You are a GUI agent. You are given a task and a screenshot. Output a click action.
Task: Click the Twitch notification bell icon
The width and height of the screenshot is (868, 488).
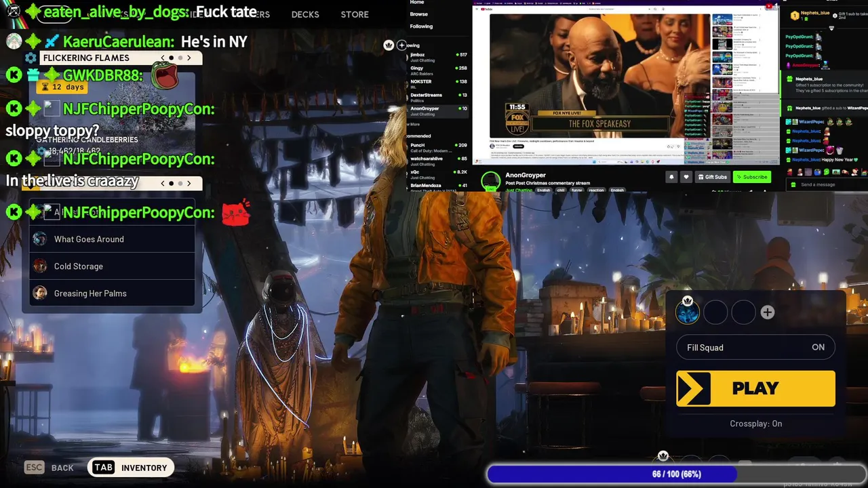point(672,177)
